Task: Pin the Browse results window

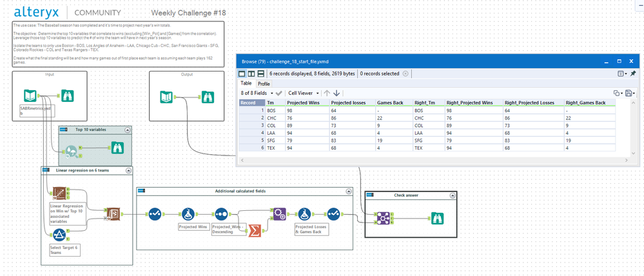Action: (x=633, y=74)
